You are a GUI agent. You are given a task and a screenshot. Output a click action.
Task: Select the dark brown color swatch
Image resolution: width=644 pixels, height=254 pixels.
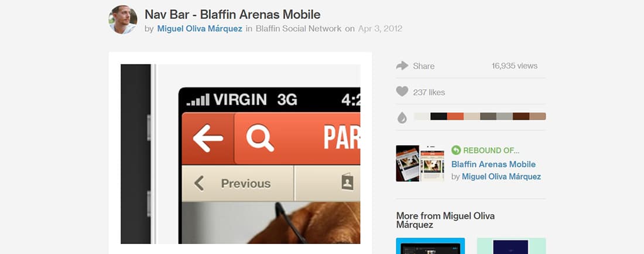[521, 116]
